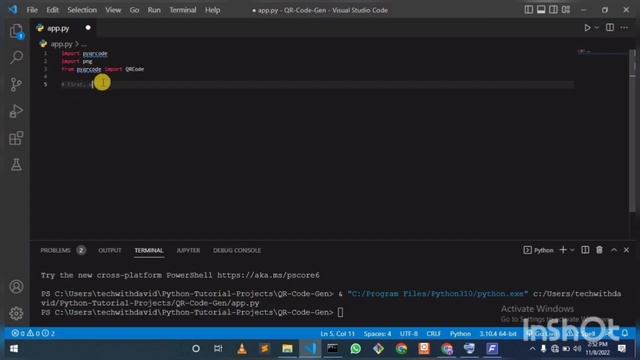This screenshot has width=640, height=360.
Task: Click Ln 5, Col 11 status entry
Action: [337, 333]
